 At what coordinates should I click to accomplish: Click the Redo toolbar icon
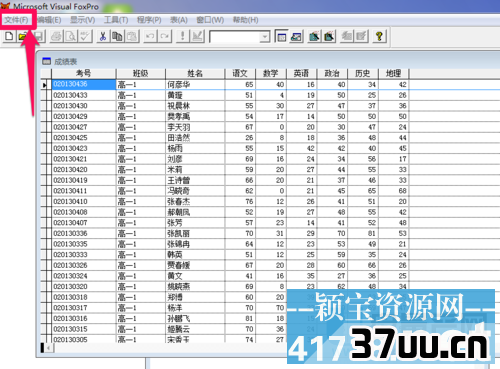pos(165,36)
